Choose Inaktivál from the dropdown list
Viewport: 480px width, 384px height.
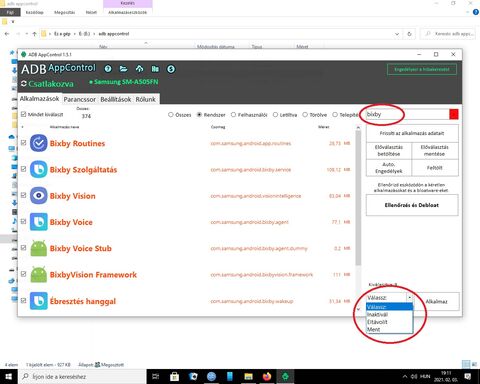pos(389,314)
